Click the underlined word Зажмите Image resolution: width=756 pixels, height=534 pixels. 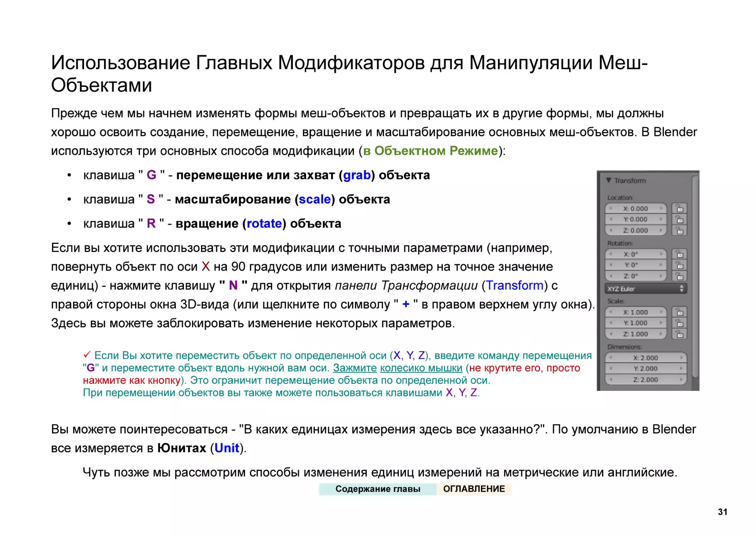(x=355, y=368)
